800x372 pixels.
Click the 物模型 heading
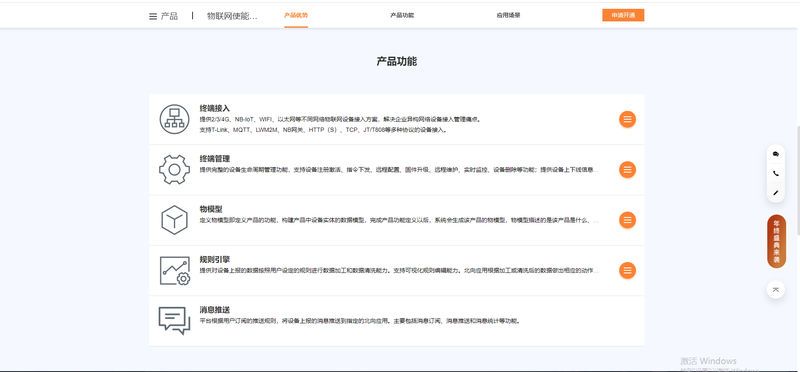point(211,209)
